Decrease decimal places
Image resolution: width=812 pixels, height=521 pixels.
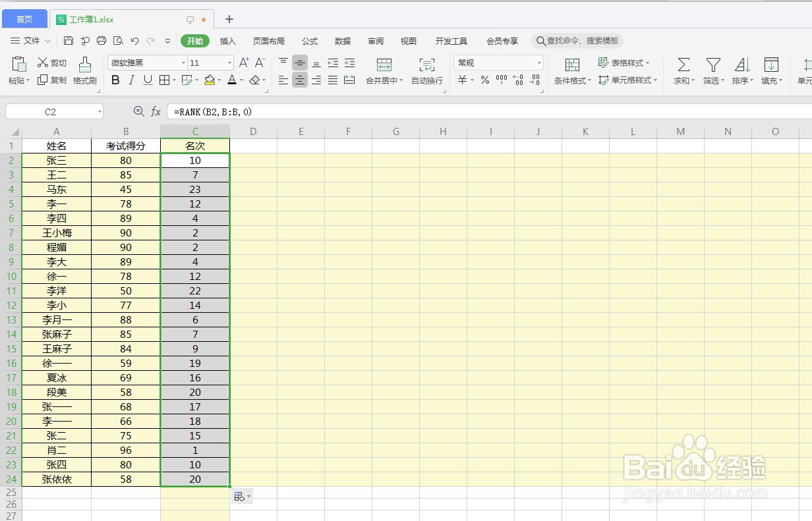[535, 80]
